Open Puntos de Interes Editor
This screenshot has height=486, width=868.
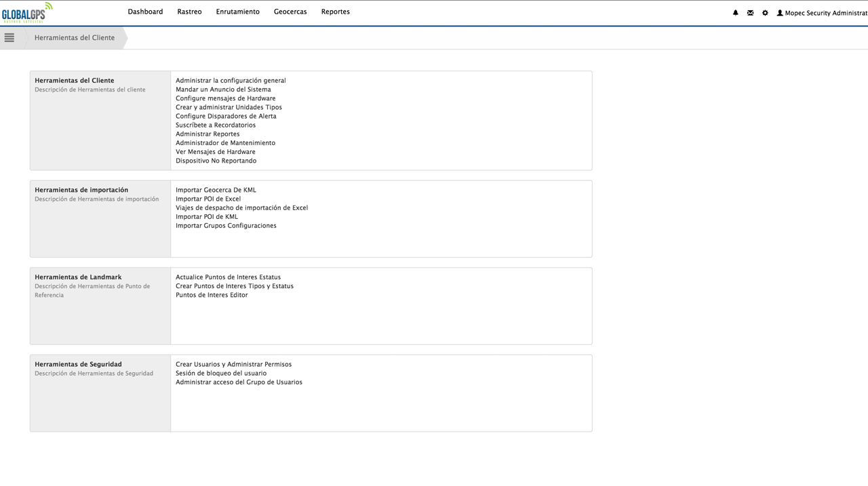click(x=212, y=295)
